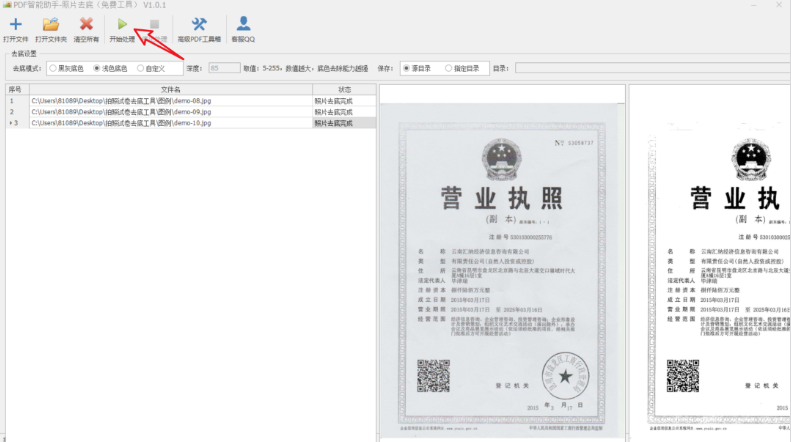Click the original license preview image
Viewport: 791px width, 442px height.
pos(502,270)
